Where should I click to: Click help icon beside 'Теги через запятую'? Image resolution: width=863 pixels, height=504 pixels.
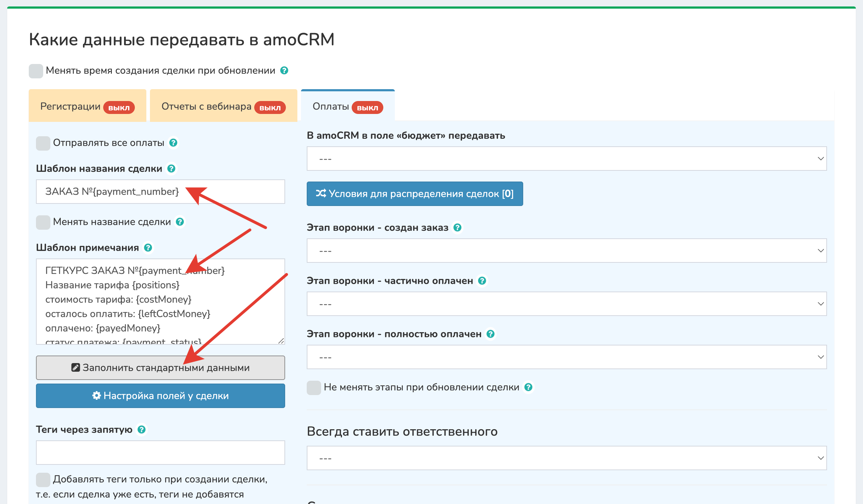(142, 430)
